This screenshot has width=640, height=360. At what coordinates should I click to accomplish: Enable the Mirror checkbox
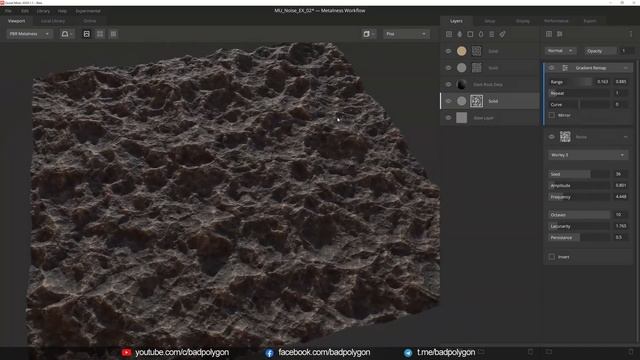[552, 116]
